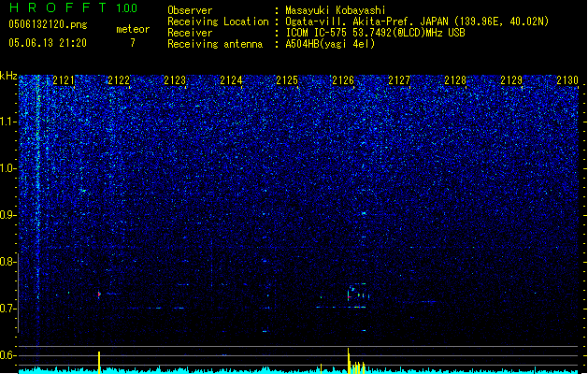Click the tall yellow power spike near 2121
This screenshot has width=588, height=374.
pyautogui.click(x=99, y=363)
